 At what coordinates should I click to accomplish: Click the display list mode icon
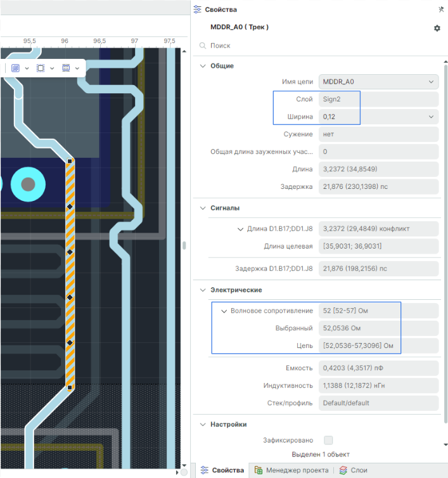pyautogui.click(x=66, y=68)
